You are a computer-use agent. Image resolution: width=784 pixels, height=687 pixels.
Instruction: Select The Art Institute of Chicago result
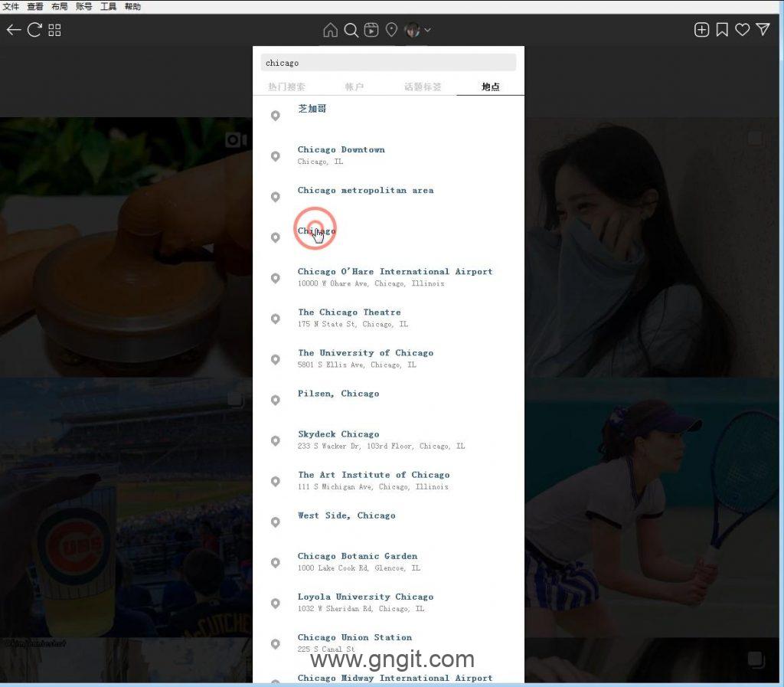[373, 475]
